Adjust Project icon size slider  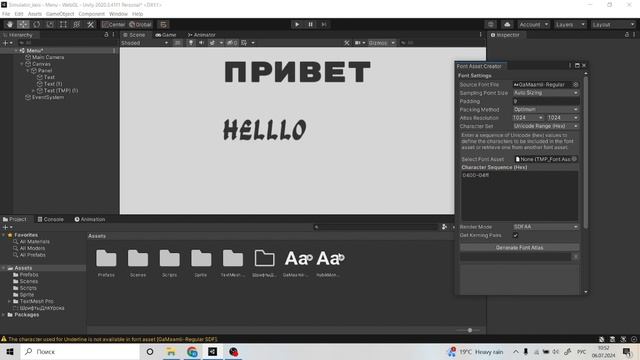click(x=469, y=330)
